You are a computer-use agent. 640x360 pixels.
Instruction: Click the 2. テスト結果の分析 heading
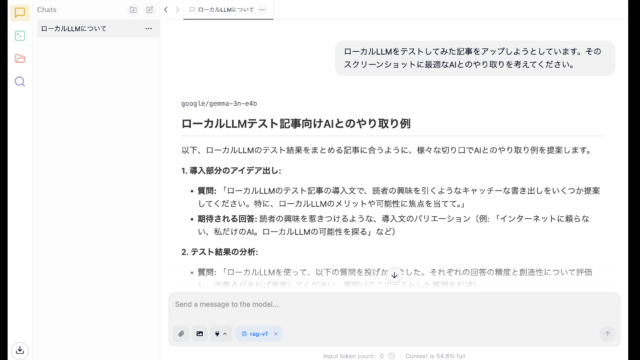(220, 252)
